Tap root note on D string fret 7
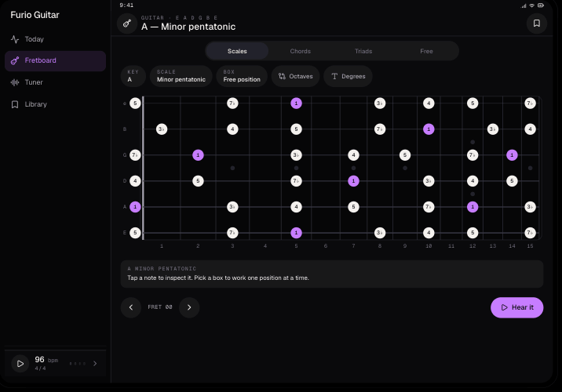 353,181
